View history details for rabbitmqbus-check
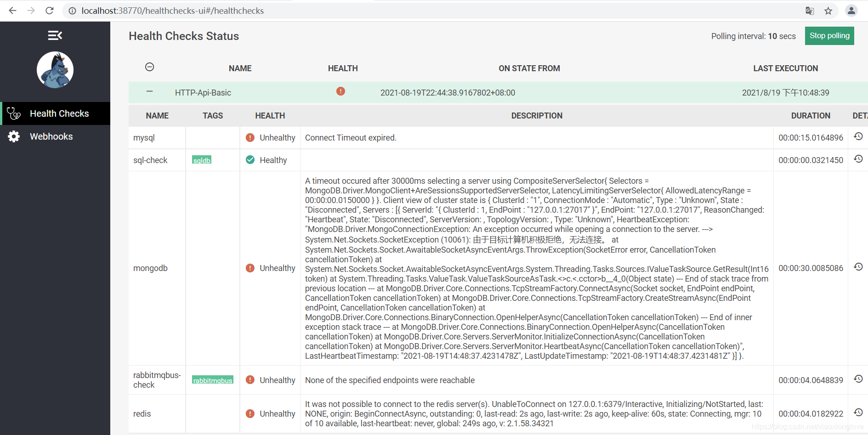The height and width of the screenshot is (435, 868). (x=858, y=379)
